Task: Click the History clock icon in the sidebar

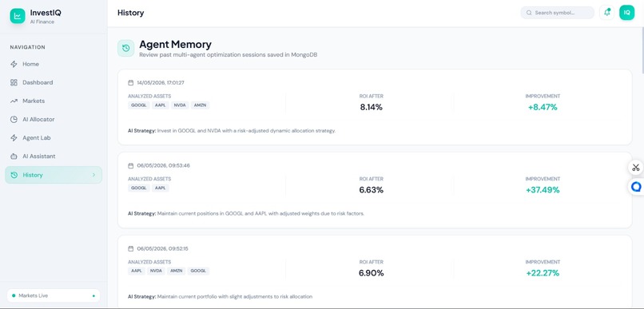Action: click(14, 175)
